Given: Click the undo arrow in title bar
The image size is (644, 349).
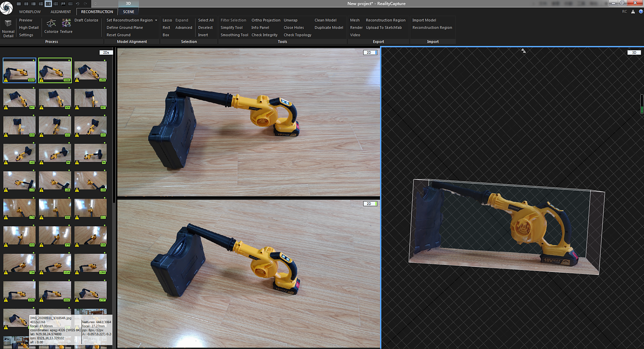Looking at the screenshot, I should click(77, 4).
